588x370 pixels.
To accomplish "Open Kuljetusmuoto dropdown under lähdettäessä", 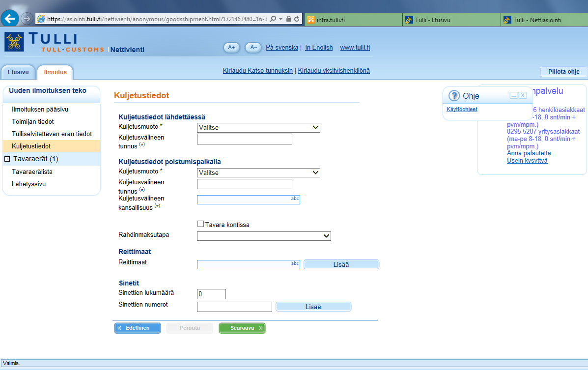I will [258, 128].
